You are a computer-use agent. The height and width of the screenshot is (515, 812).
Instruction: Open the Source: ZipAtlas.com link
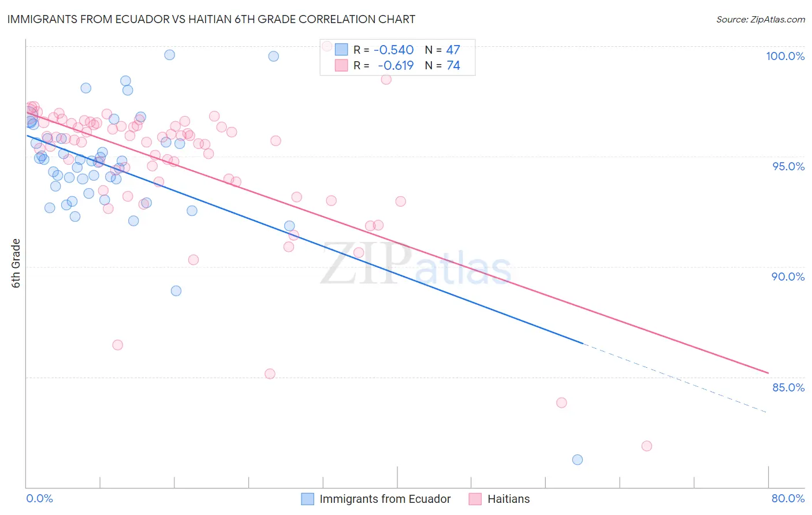click(x=761, y=19)
